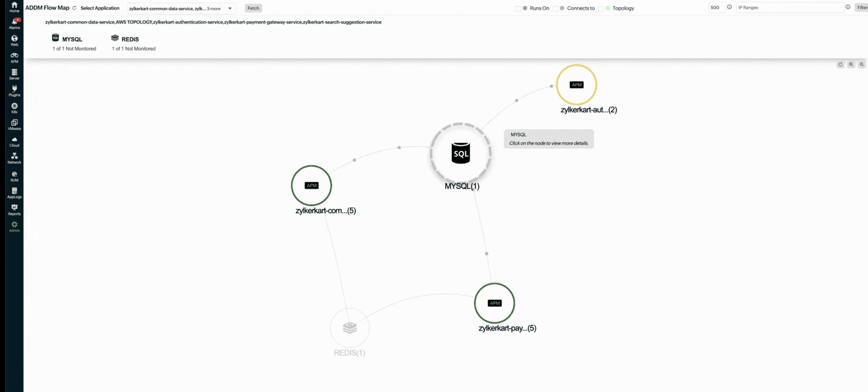Screen dimensions: 868x392
Task: Open the zylkerkart-aut...(2) APM node
Action: point(576,85)
